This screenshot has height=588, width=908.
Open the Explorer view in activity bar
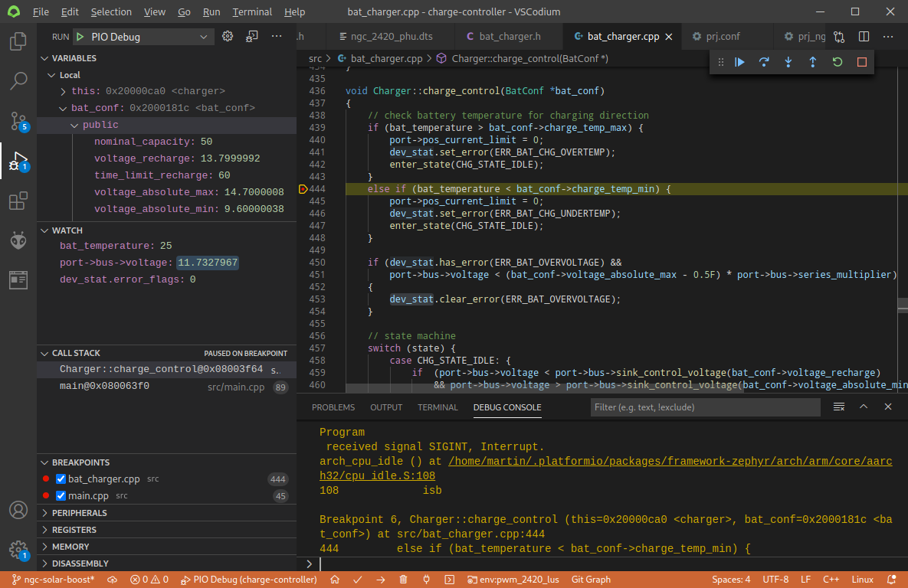click(x=18, y=41)
